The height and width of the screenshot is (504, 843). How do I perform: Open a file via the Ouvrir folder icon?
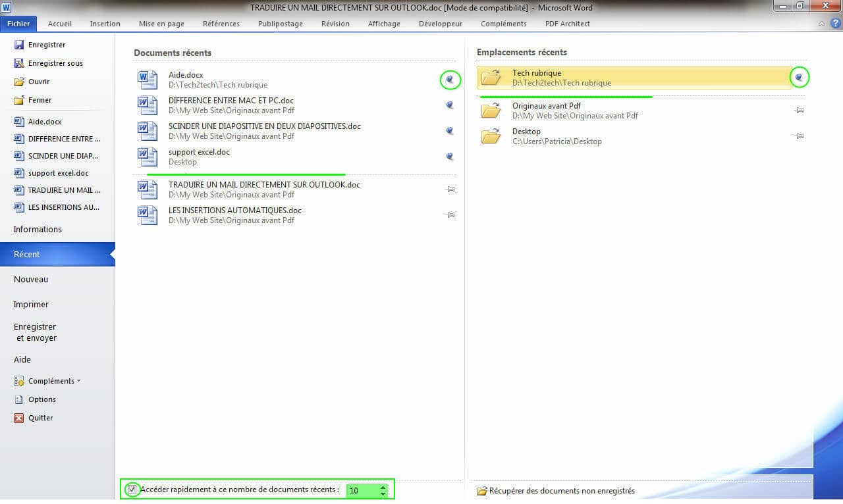(19, 82)
